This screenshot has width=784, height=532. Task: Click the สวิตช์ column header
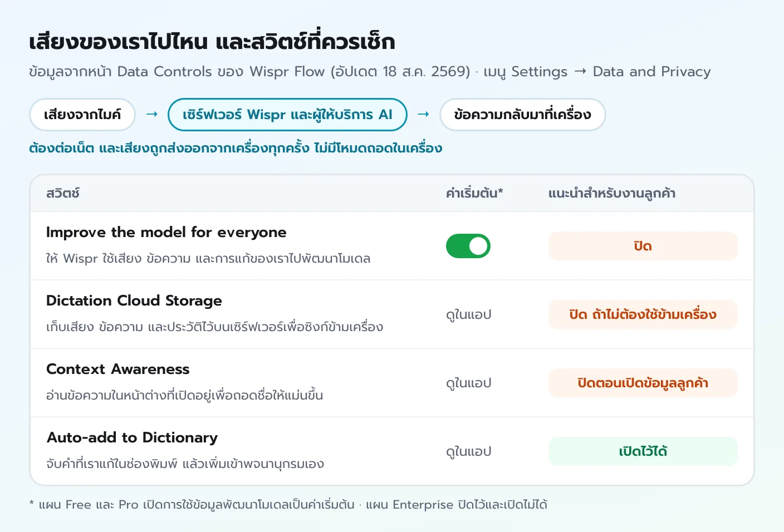63,193
